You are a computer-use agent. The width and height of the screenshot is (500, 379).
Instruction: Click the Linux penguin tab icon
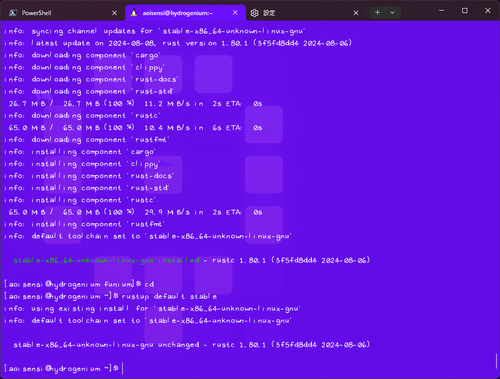tap(134, 13)
